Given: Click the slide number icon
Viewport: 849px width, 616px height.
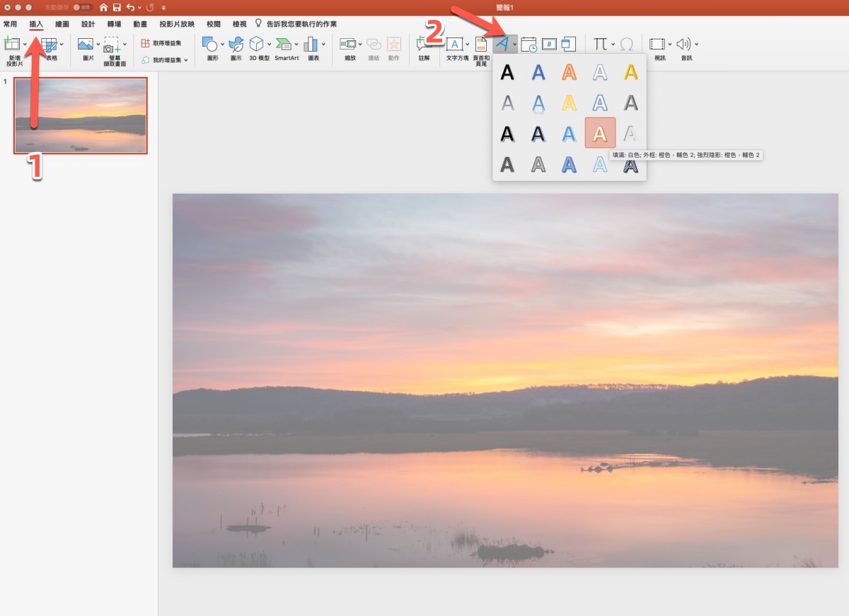Looking at the screenshot, I should pos(549,45).
